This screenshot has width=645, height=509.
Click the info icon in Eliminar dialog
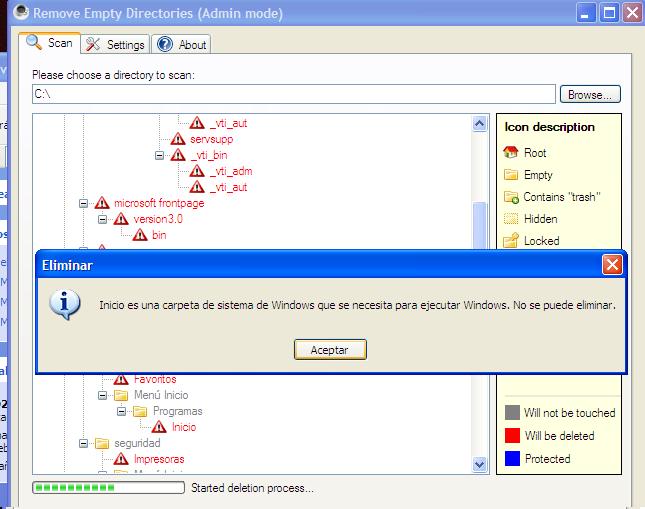[65, 304]
